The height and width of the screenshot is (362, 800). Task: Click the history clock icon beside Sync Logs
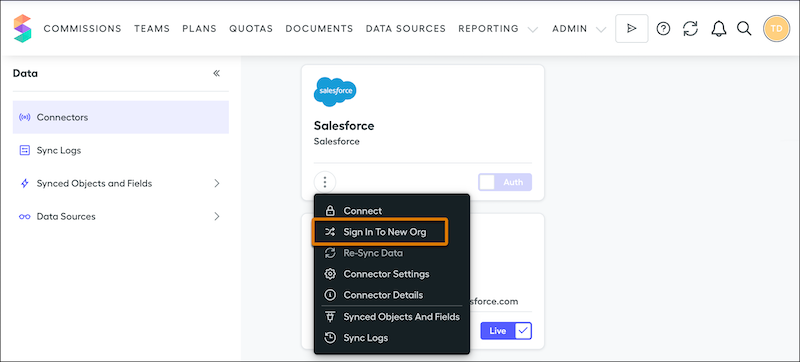coord(330,338)
